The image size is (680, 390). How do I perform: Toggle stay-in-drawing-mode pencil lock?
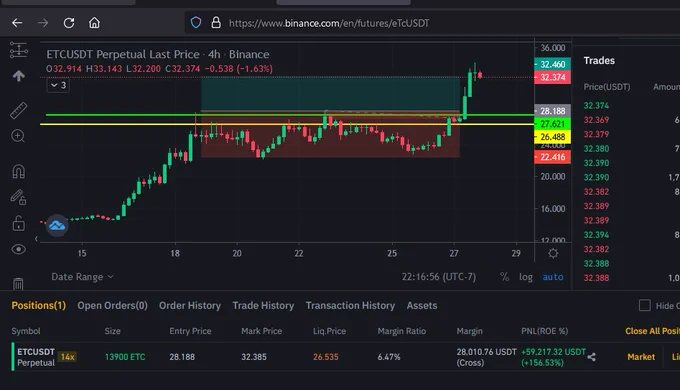(18, 197)
